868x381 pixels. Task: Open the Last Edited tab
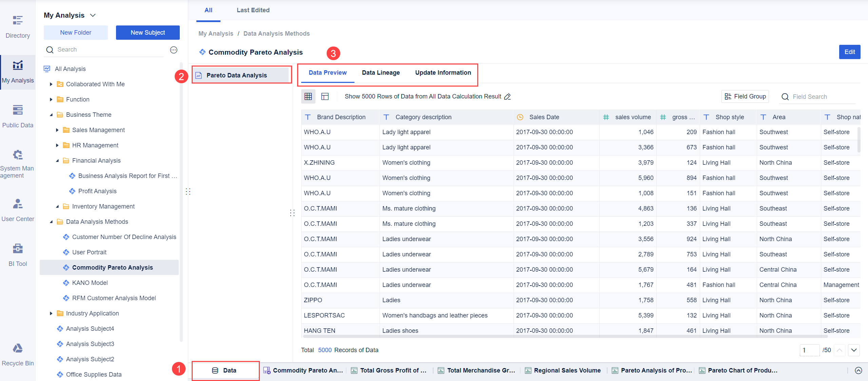[x=253, y=10]
